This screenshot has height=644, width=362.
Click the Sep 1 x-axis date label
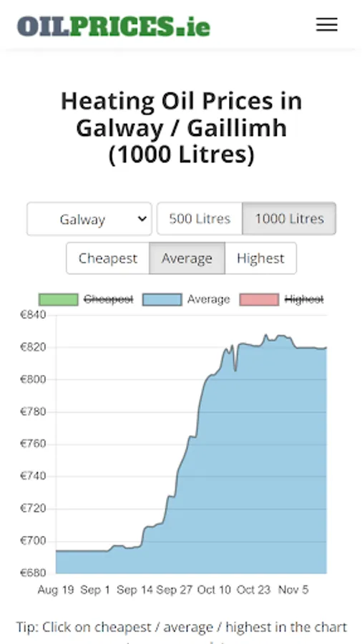[95, 590]
